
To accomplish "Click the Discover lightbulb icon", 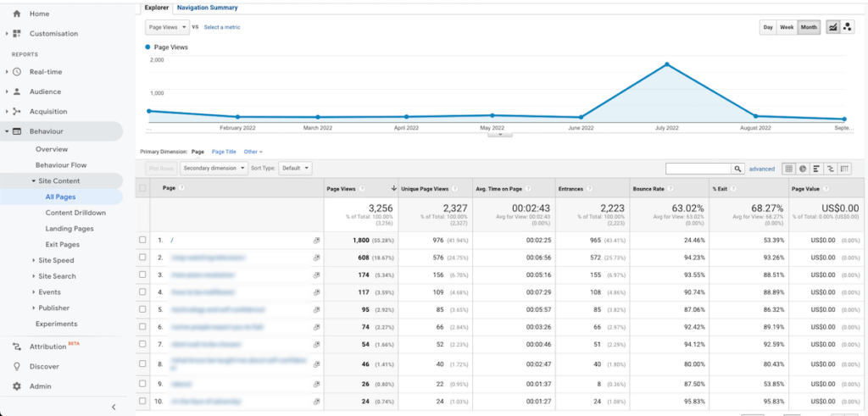I will [17, 367].
